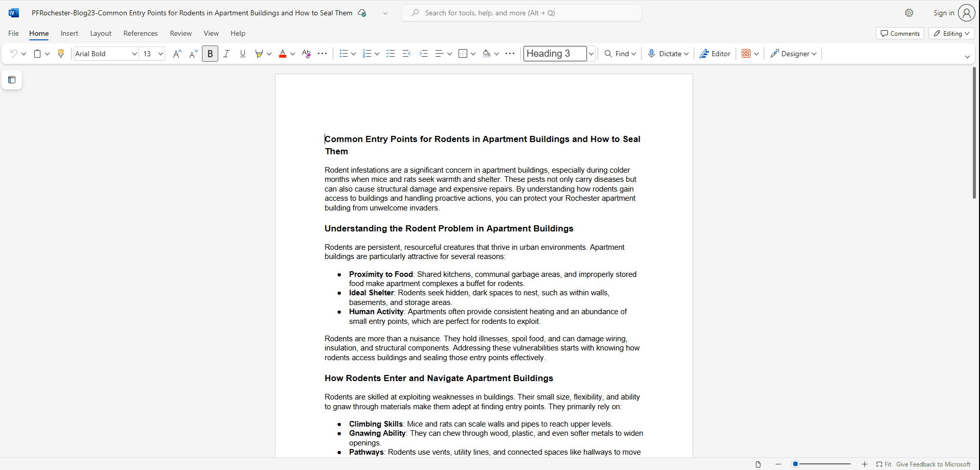Open the Settings gear icon
This screenshot has width=980, height=470.
[x=909, y=13]
